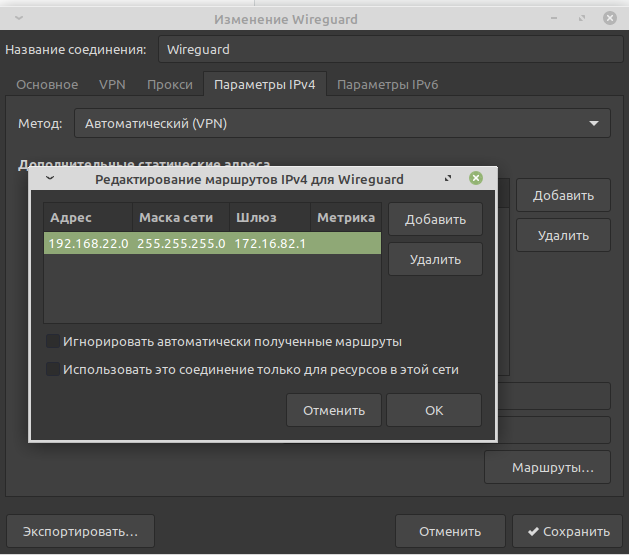629x555 pixels.
Task: Click Отменить in the routes dialog
Action: [333, 410]
